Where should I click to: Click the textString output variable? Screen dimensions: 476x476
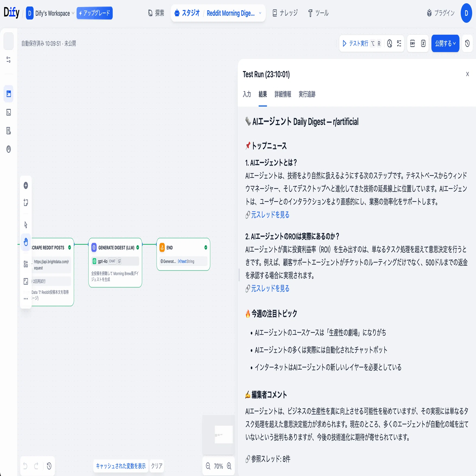tap(186, 261)
